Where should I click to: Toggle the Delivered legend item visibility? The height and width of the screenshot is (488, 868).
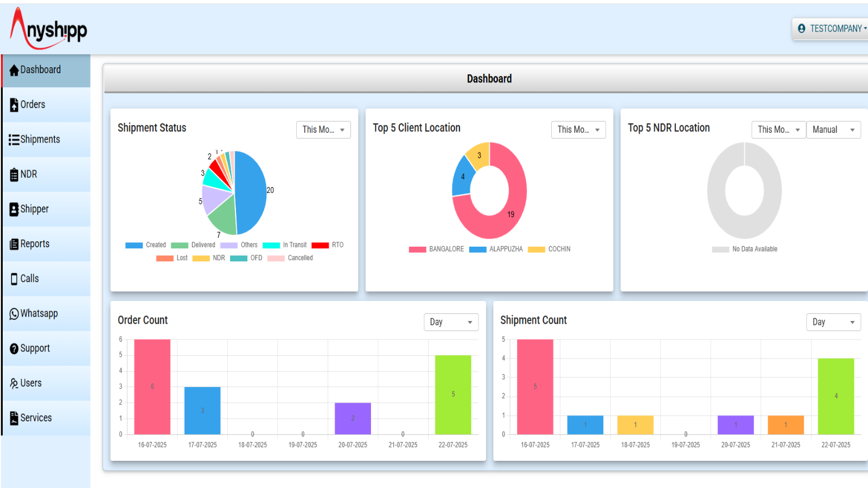[193, 245]
